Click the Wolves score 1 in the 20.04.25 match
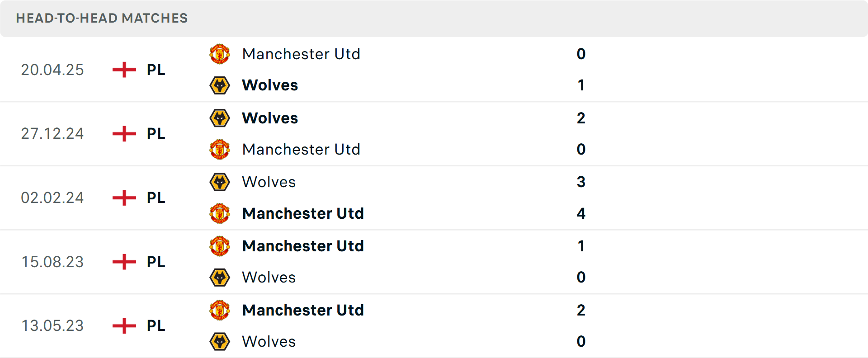 (x=581, y=85)
